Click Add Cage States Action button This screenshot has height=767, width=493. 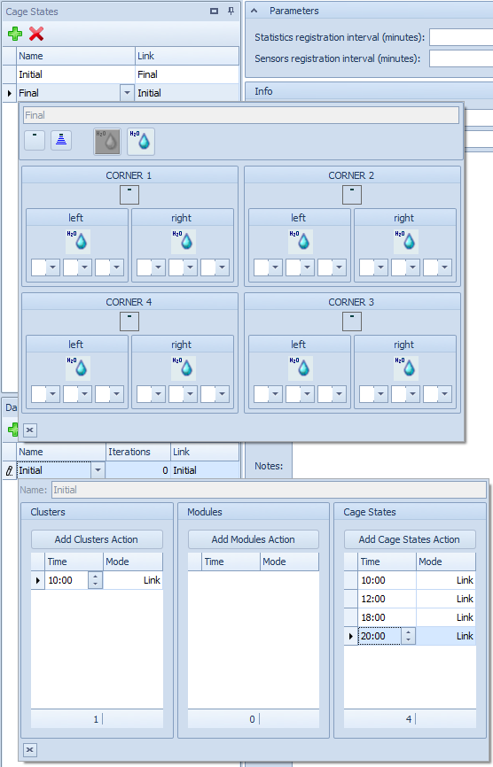click(409, 540)
